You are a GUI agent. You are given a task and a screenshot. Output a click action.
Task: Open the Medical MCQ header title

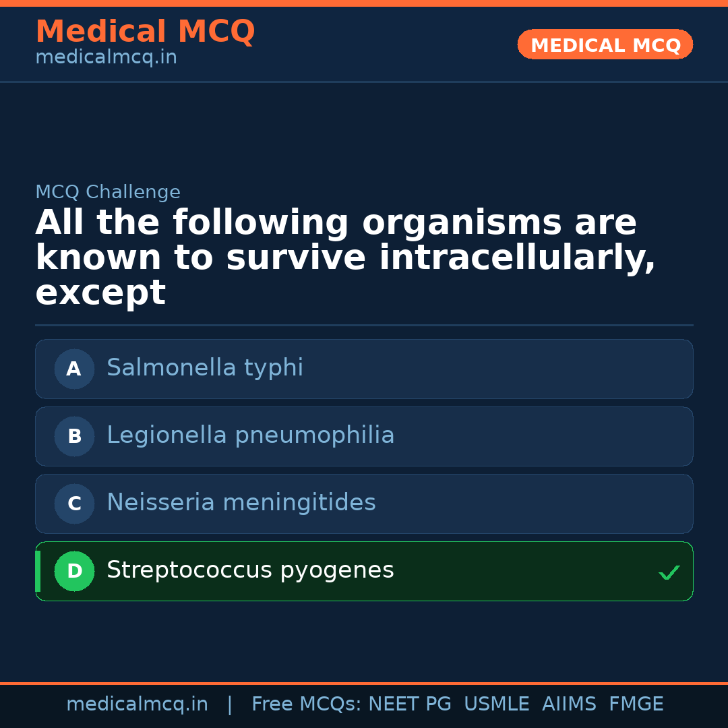point(145,32)
